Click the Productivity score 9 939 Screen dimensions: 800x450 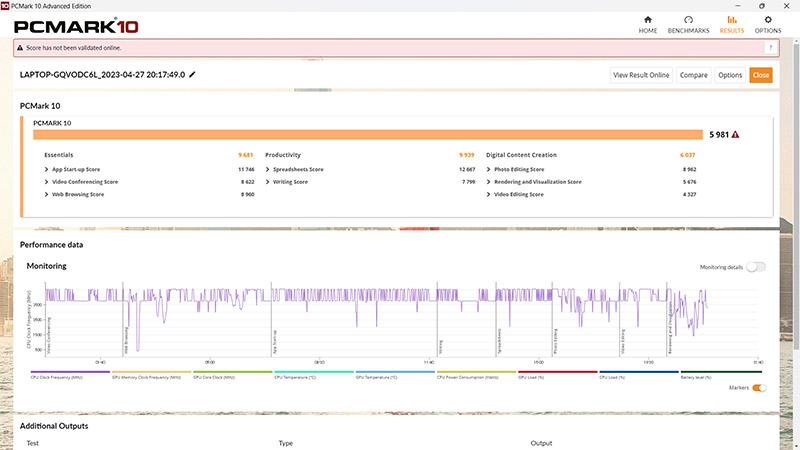[466, 155]
